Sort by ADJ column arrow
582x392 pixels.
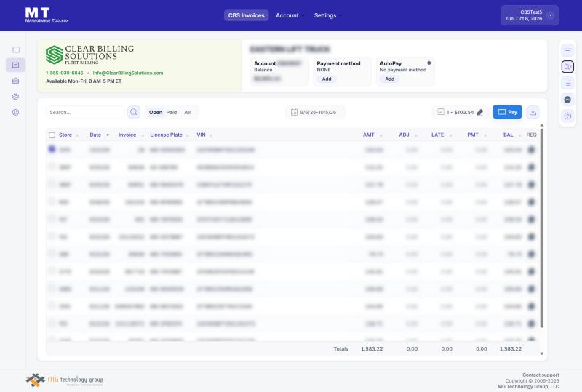(415, 135)
